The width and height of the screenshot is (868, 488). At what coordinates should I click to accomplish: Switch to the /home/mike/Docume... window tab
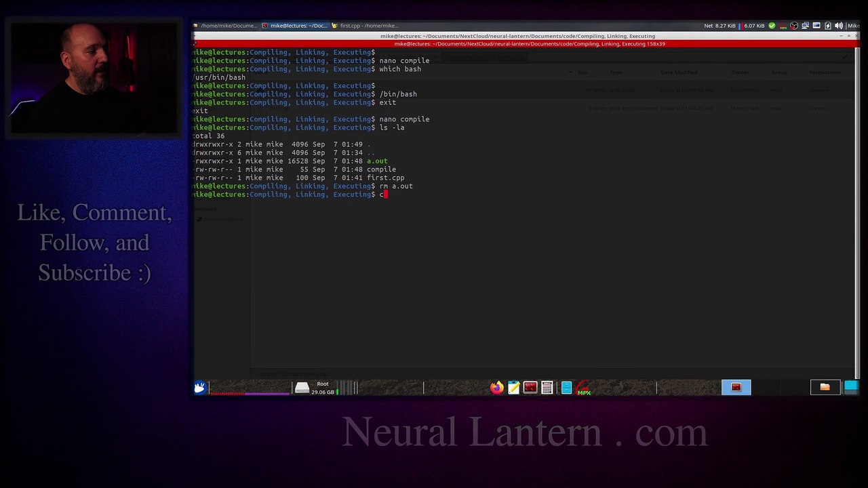225,26
